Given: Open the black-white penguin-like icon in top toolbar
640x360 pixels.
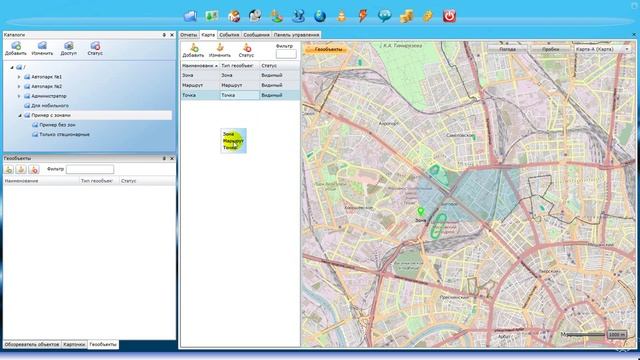Looking at the screenshot, I should coord(255,16).
